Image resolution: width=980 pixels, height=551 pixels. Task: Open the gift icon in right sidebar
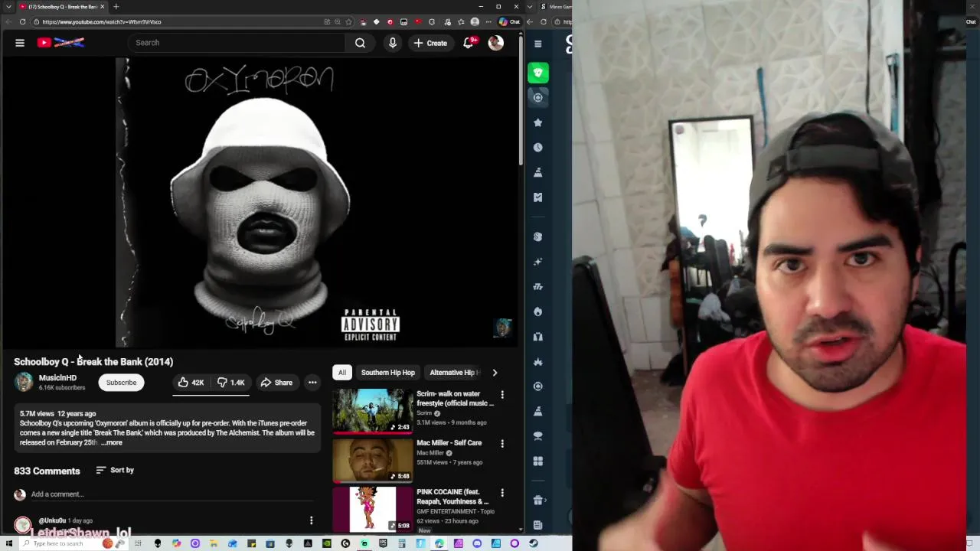[x=538, y=500]
